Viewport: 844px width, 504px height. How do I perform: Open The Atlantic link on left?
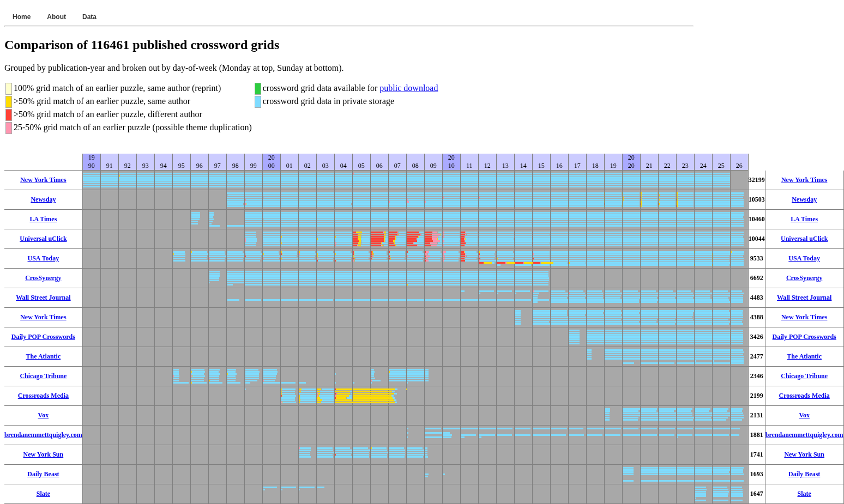(x=43, y=356)
